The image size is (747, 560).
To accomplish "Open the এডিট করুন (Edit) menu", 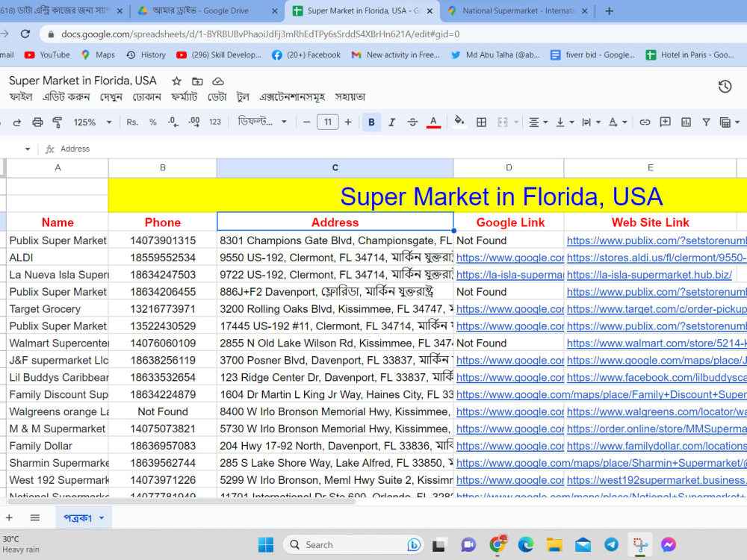I will click(x=66, y=97).
